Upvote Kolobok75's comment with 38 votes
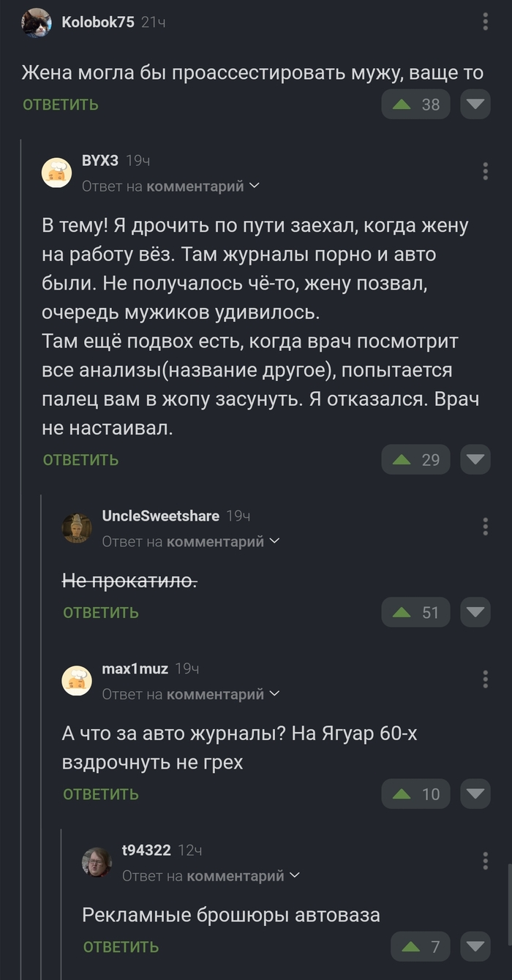The image size is (512, 980). (x=415, y=105)
